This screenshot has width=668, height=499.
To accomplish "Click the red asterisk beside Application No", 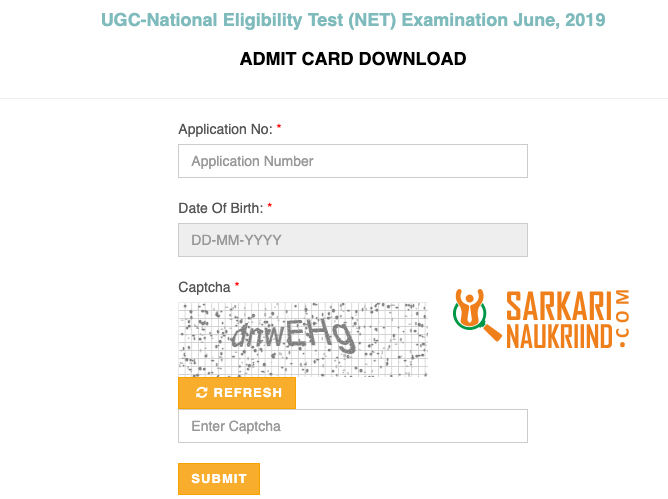I will [279, 127].
